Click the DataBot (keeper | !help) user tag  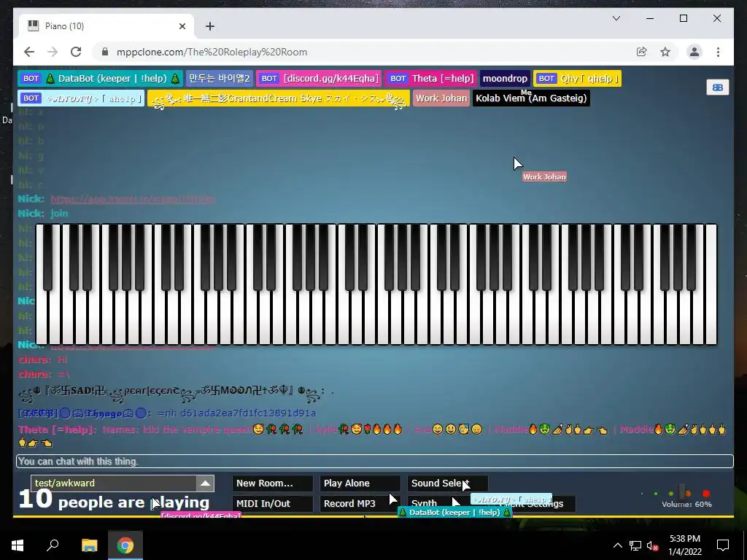click(100, 79)
